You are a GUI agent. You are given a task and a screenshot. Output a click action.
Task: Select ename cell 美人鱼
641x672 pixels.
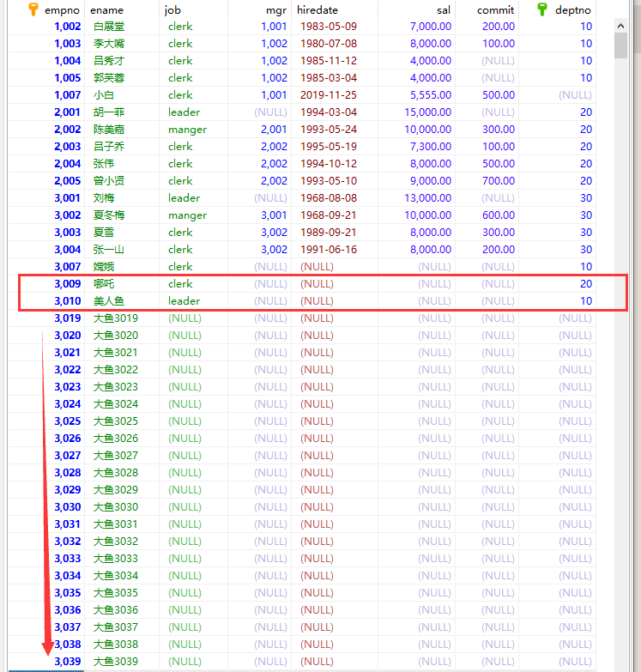click(122, 301)
